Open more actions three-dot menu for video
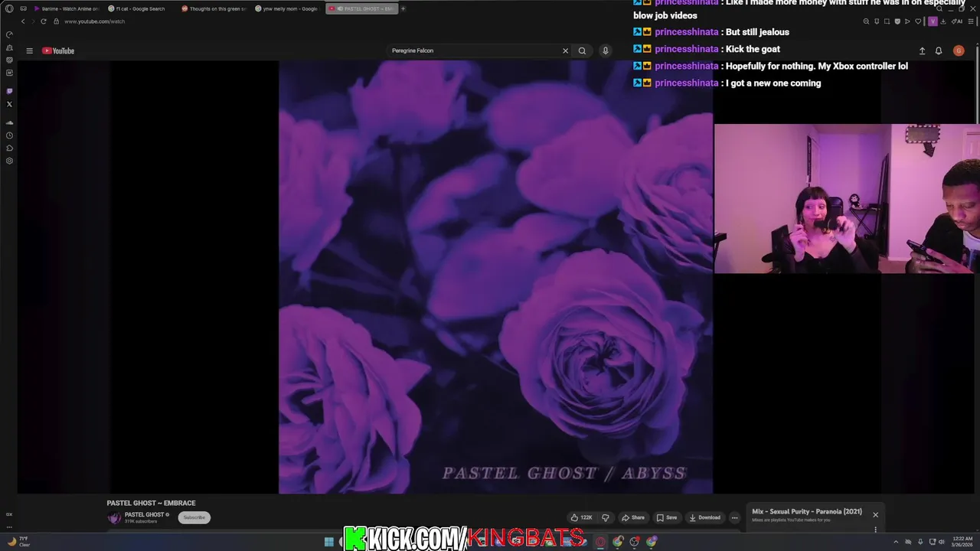The image size is (980, 551). (734, 517)
